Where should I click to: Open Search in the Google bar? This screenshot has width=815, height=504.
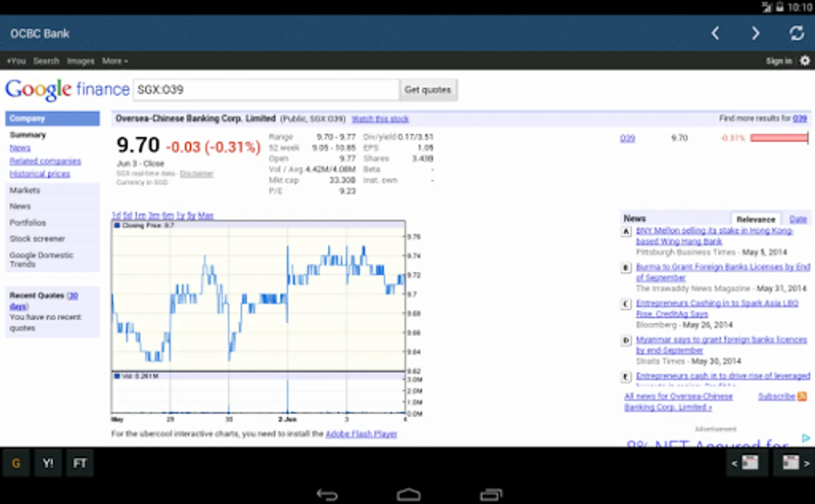pos(46,61)
